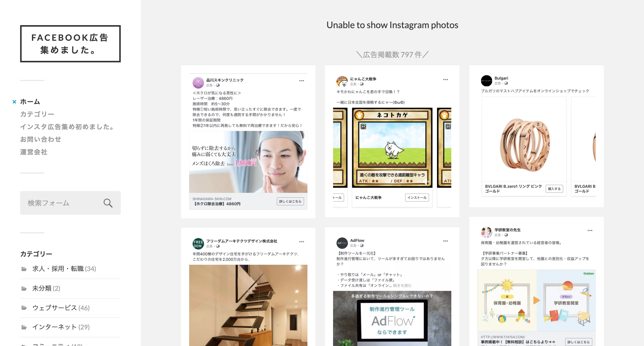
Task: Open the 保育園・幼稚園 Gakken illustration
Action: pos(536,300)
